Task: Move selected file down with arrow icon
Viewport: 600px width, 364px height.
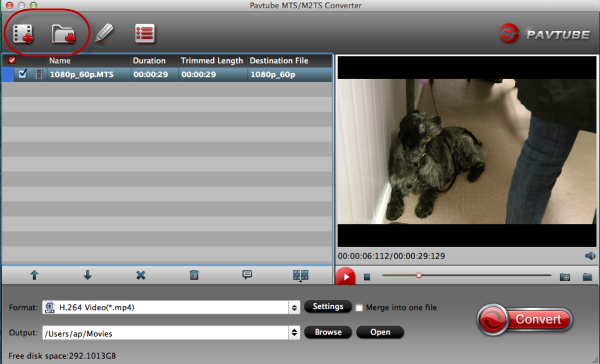Action: pyautogui.click(x=88, y=275)
